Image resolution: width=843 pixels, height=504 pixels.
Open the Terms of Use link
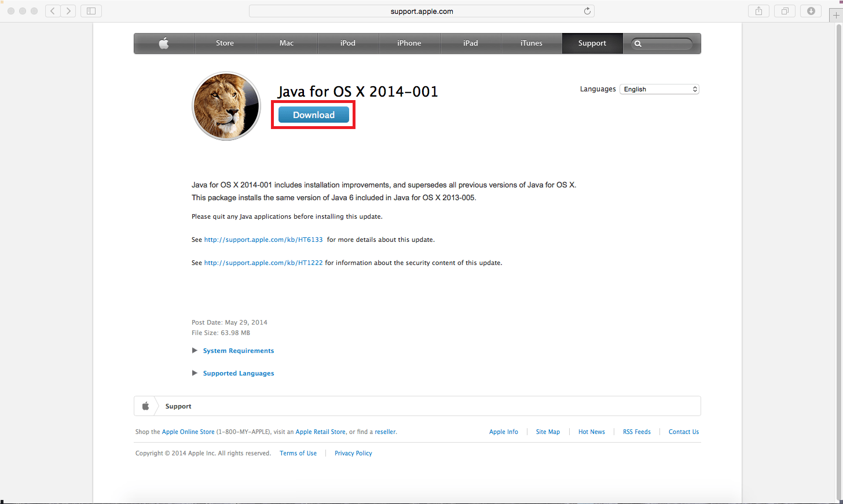(298, 453)
